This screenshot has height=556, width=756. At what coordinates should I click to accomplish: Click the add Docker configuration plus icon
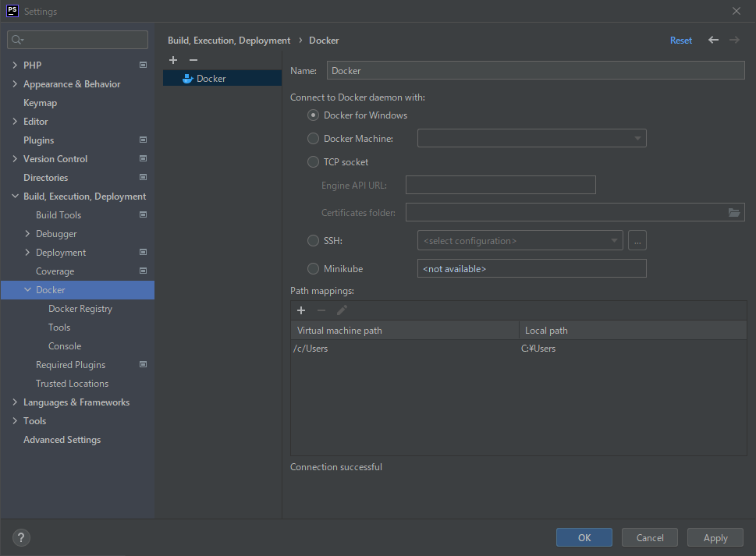click(x=173, y=60)
